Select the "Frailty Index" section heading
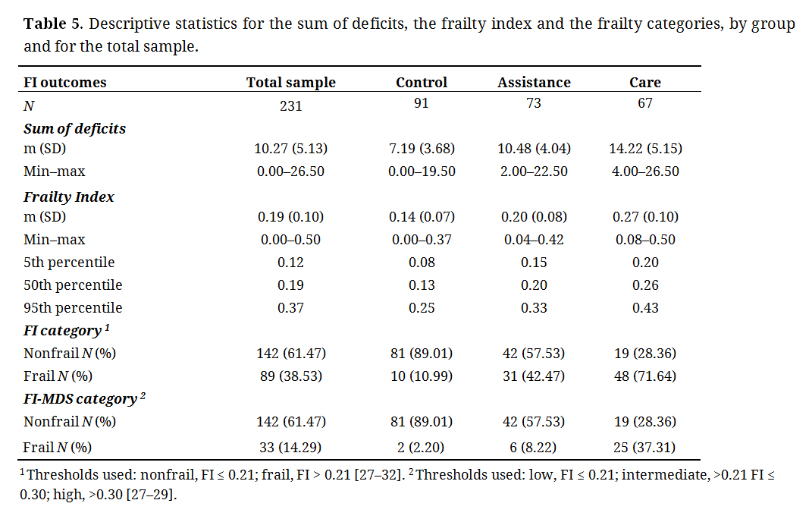The height and width of the screenshot is (519, 812). click(x=69, y=197)
